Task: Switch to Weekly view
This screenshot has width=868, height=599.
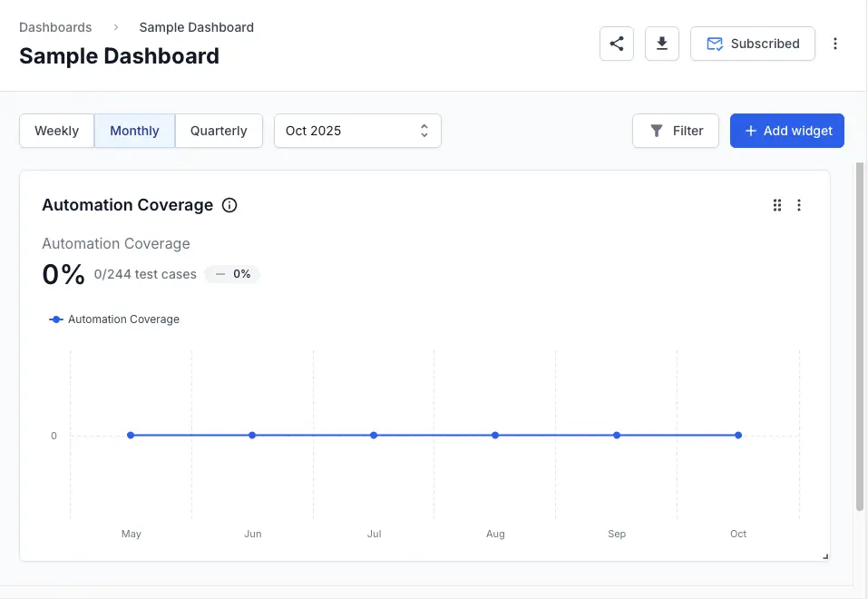Action: tap(56, 131)
